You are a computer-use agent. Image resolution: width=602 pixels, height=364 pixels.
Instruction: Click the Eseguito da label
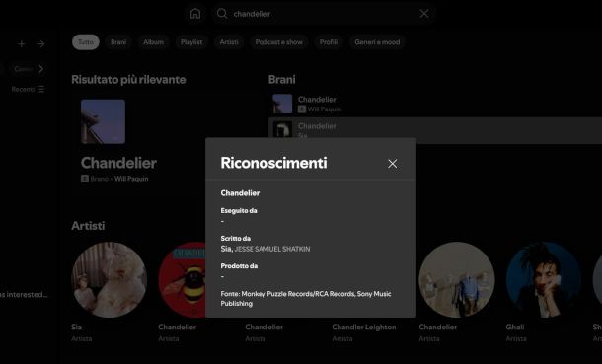tap(239, 210)
